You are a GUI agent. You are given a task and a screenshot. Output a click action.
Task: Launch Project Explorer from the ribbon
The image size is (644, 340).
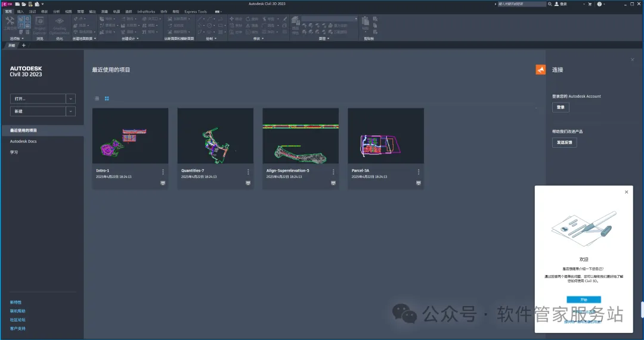coord(40,26)
